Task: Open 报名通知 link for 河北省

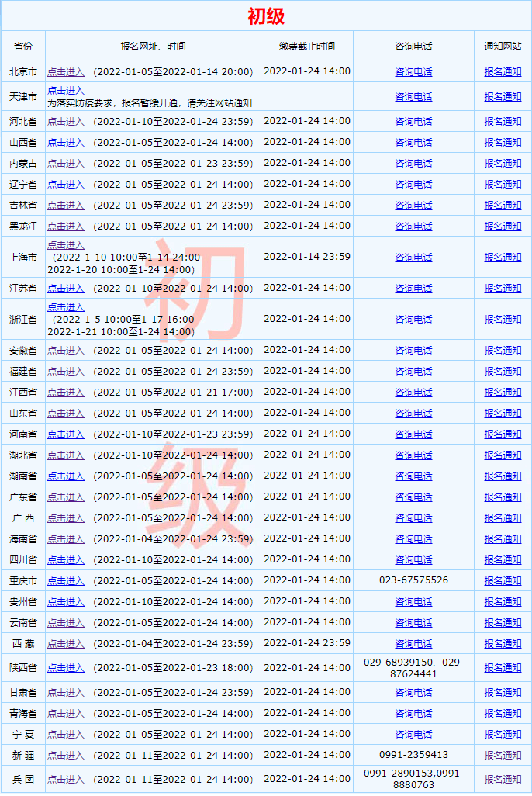Action: [503, 122]
